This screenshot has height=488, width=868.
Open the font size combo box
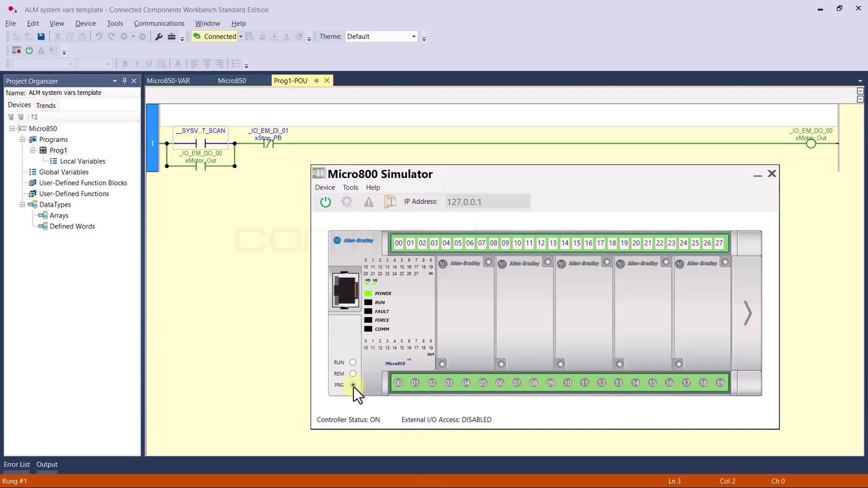click(95, 64)
